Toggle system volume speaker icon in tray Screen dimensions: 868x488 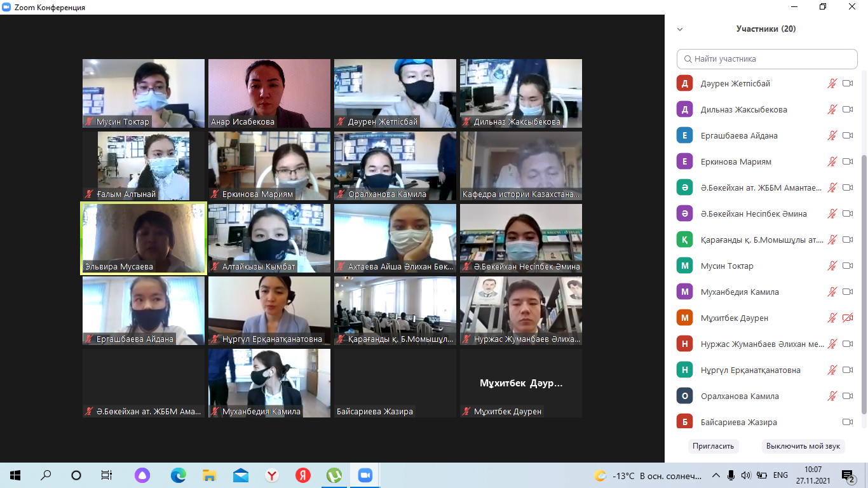745,475
